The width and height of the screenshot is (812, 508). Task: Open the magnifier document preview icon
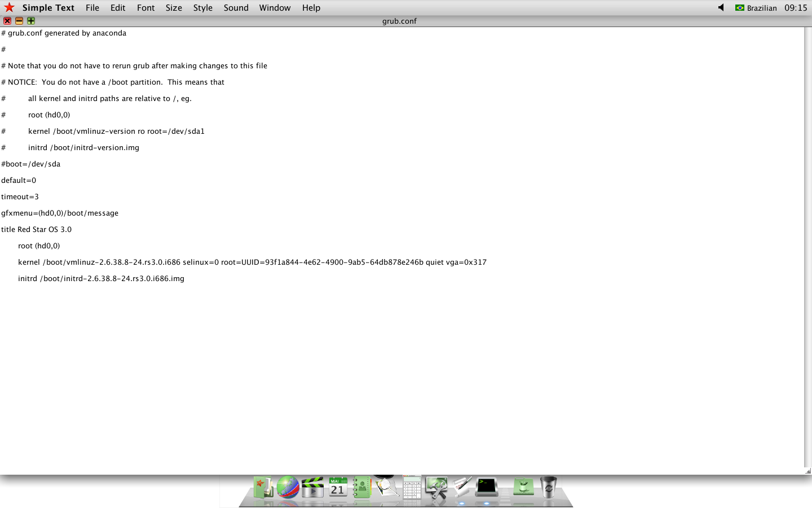[386, 486]
